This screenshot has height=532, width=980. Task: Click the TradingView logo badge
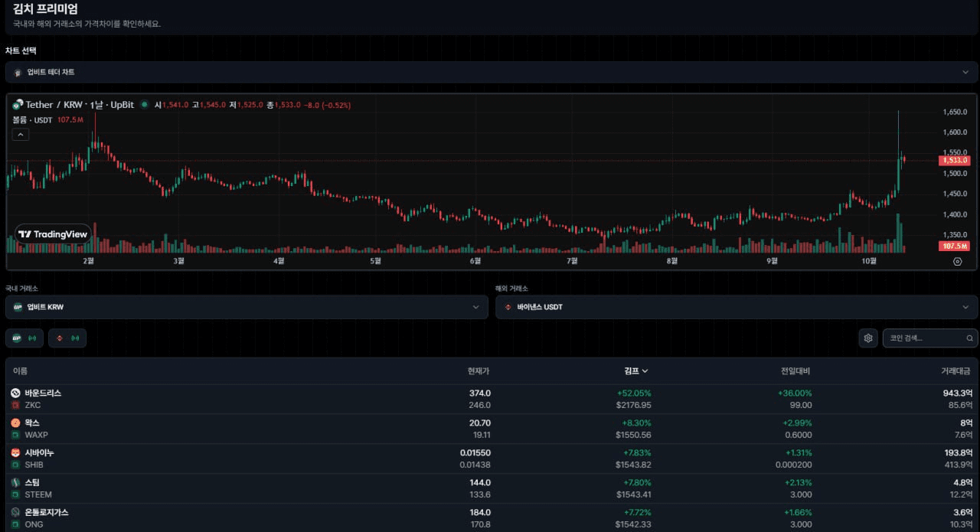click(x=53, y=234)
